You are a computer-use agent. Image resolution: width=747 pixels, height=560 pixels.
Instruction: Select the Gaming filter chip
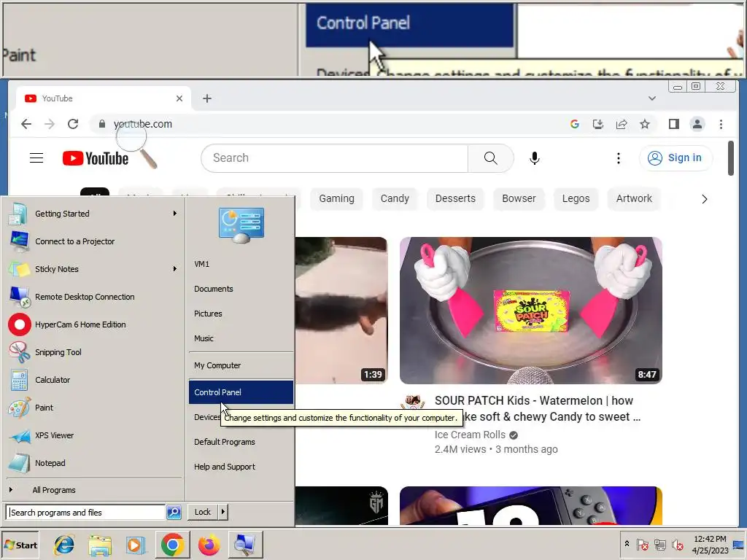click(336, 198)
